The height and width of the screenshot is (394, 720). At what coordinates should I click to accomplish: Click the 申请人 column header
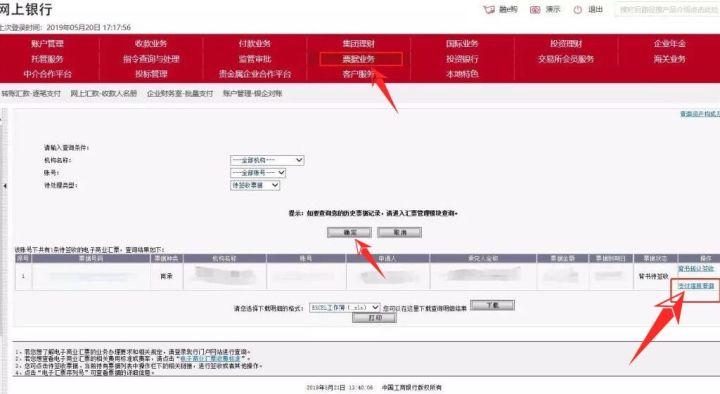pos(388,259)
